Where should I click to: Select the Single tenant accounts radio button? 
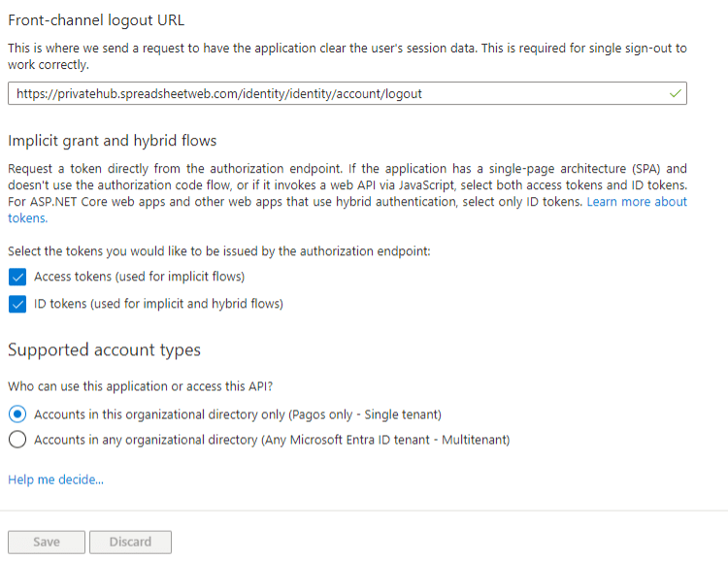(17, 414)
